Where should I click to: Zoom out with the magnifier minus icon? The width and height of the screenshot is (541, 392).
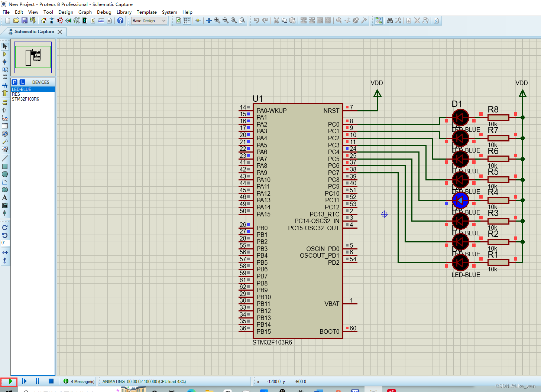click(x=226, y=21)
